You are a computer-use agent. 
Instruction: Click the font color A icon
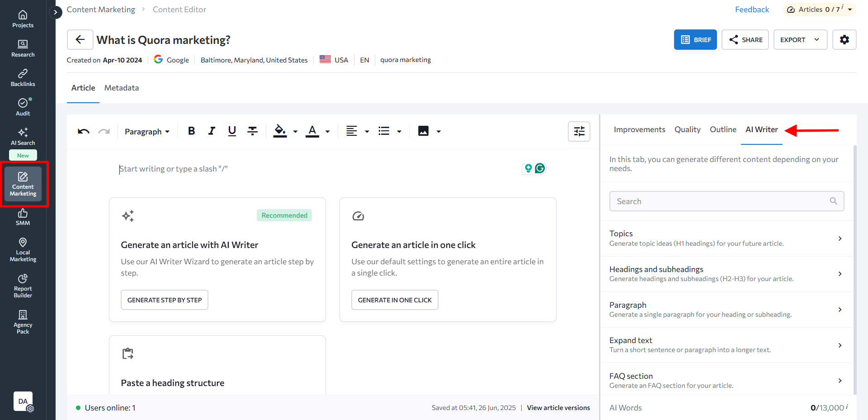[x=312, y=131]
